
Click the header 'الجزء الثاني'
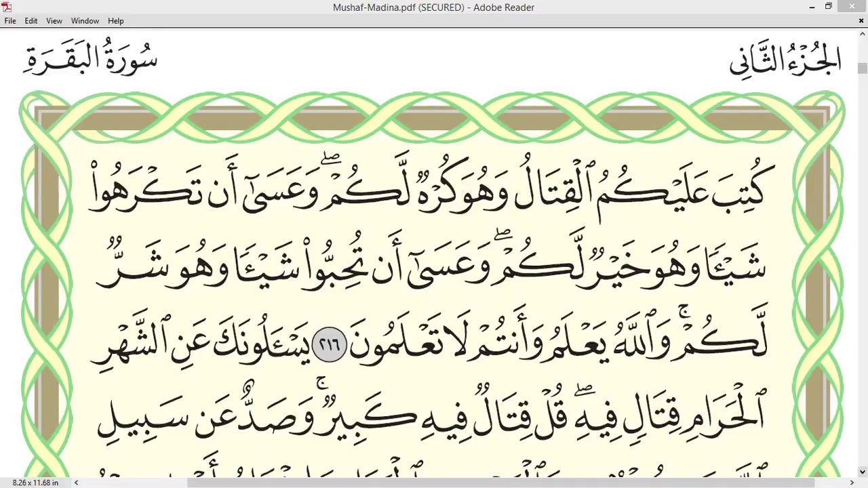(785, 59)
